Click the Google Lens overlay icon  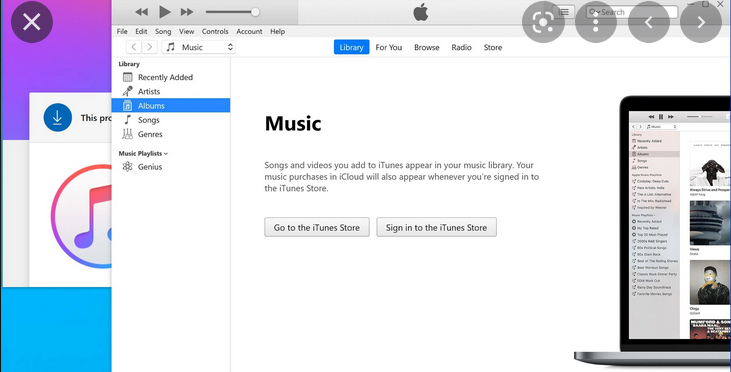coord(543,22)
